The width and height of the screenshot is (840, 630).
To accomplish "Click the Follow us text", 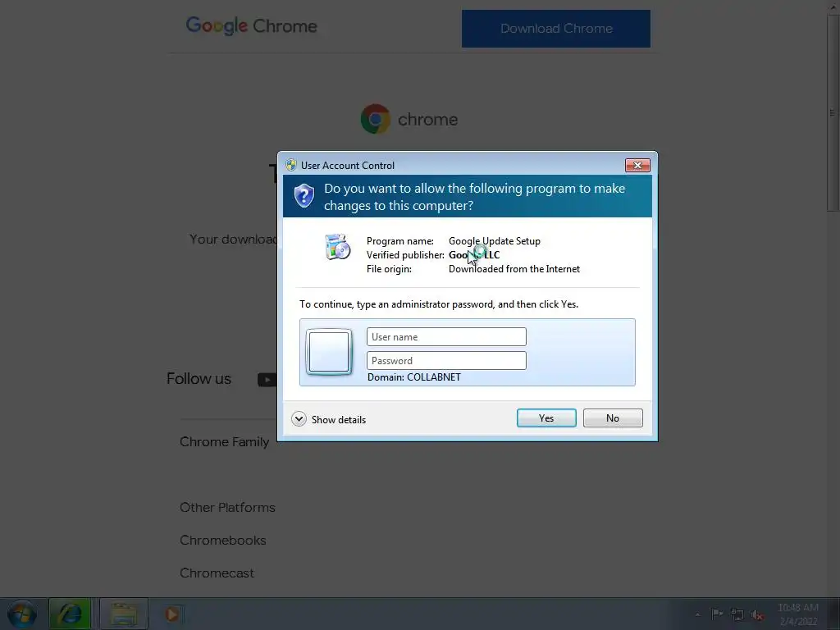I will (199, 379).
